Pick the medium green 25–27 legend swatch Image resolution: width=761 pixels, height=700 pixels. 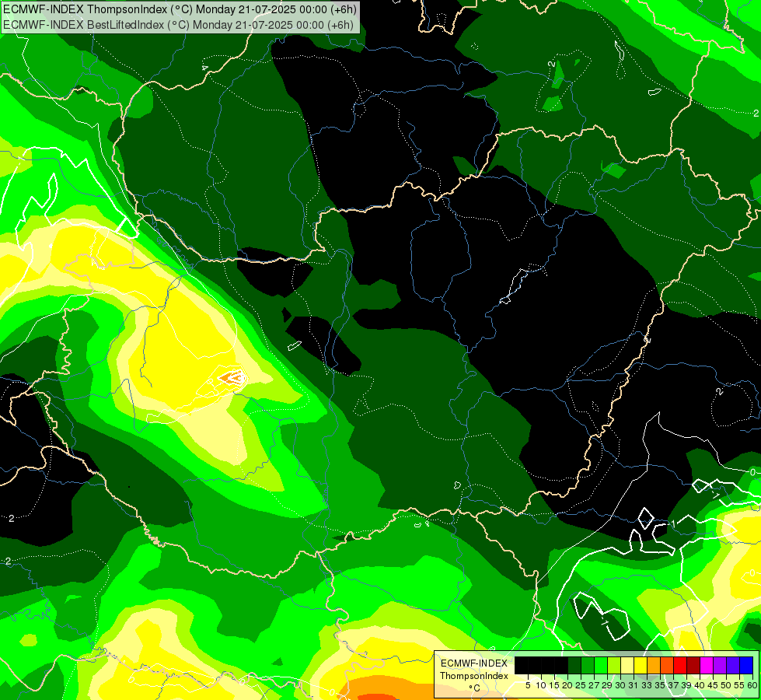point(588,665)
